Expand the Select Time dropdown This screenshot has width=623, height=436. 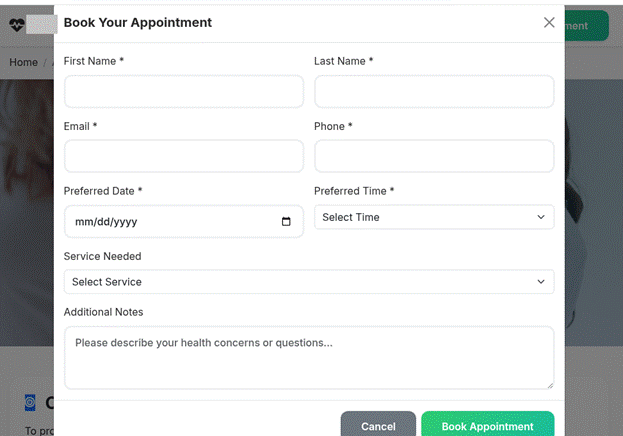(x=434, y=217)
